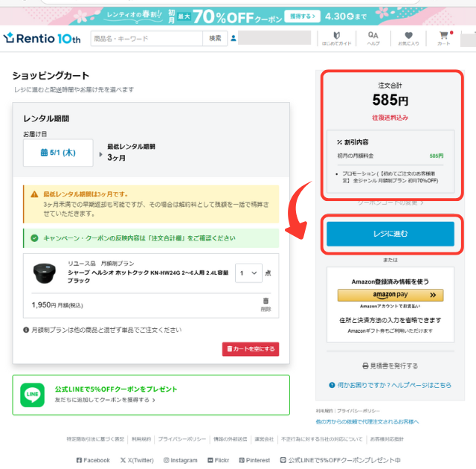Click the red カートを空にする button
This screenshot has height=469, width=476.
coord(251,349)
